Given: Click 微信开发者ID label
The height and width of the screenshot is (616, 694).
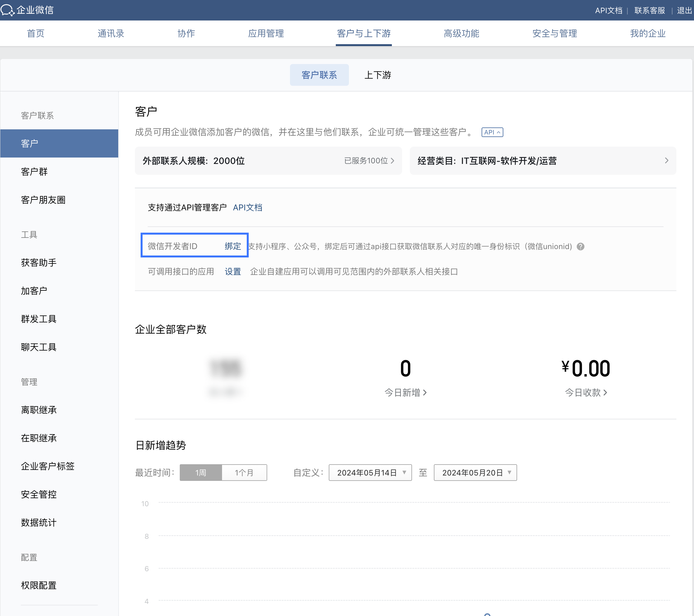Looking at the screenshot, I should [x=172, y=246].
